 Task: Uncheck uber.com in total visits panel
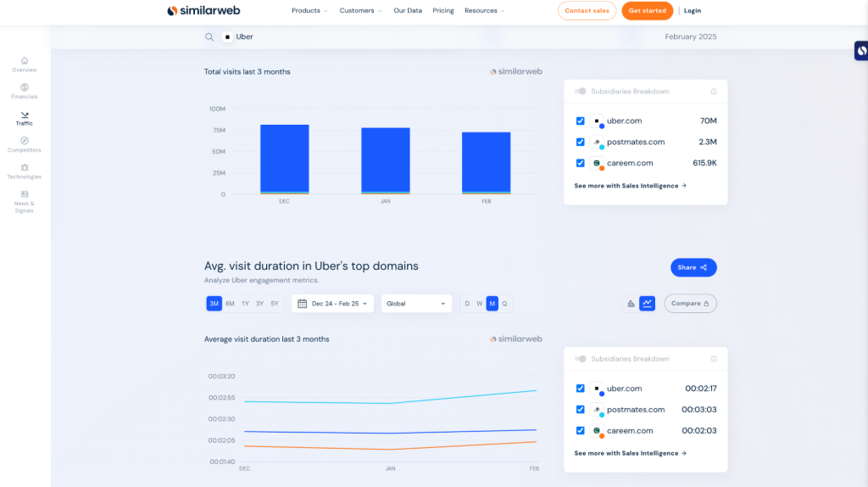pos(580,120)
